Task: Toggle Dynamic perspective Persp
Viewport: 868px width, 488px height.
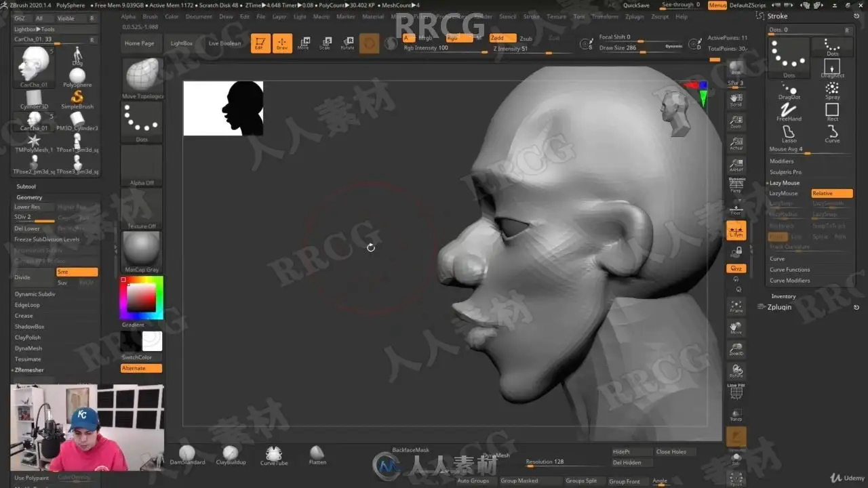Action: pos(736,185)
